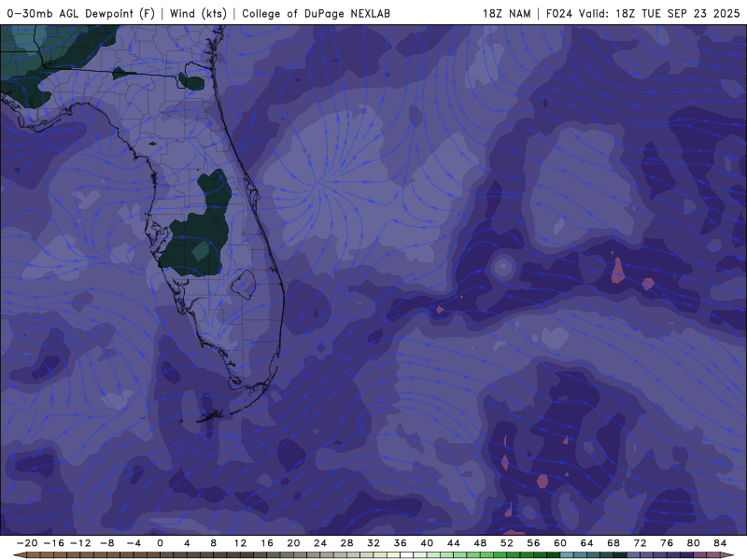
Task: Pick the 44 tick label on legend
Action: click(x=454, y=543)
